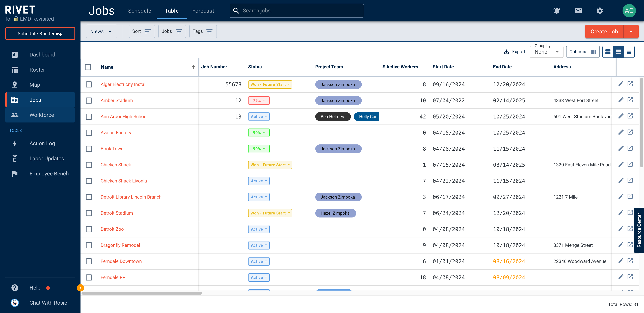644x313 pixels.
Task: Edit the Chicken Shack job with pencil icon
Action: point(621,164)
